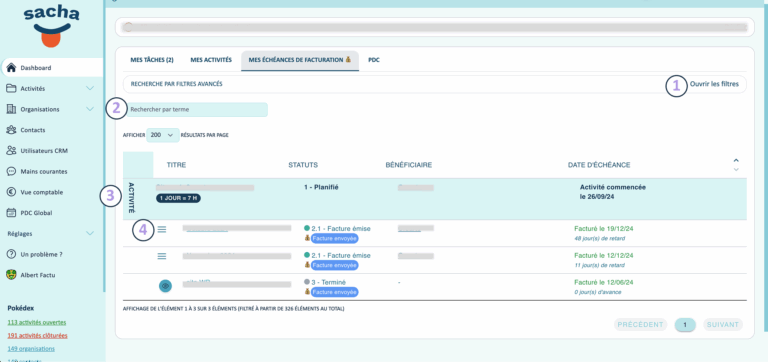The height and width of the screenshot is (362, 768).
Task: Click the Albert Factu avatar icon
Action: click(x=11, y=275)
